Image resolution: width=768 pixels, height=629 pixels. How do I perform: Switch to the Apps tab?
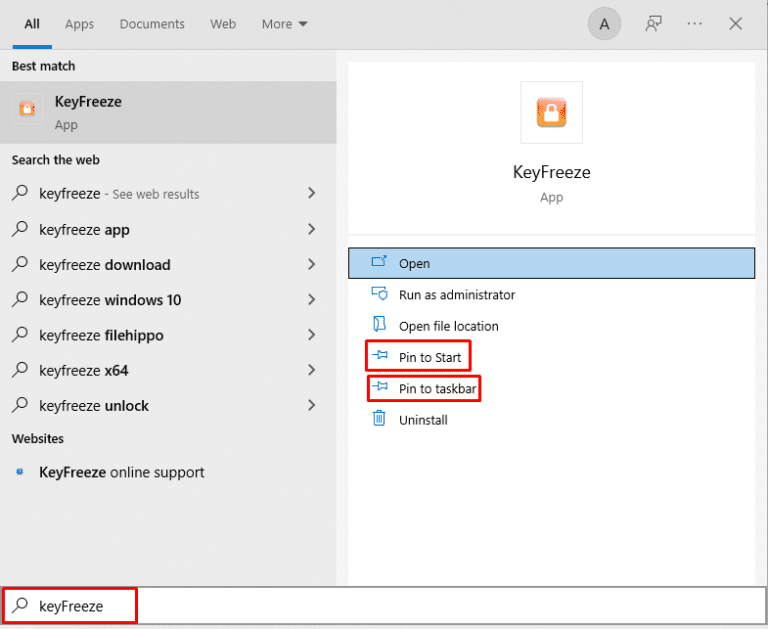click(x=79, y=24)
